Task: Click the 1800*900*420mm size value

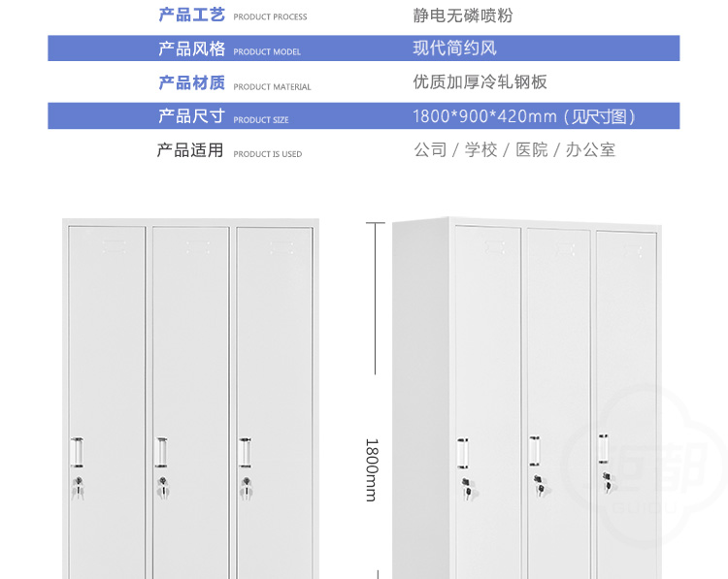Action: click(x=524, y=116)
